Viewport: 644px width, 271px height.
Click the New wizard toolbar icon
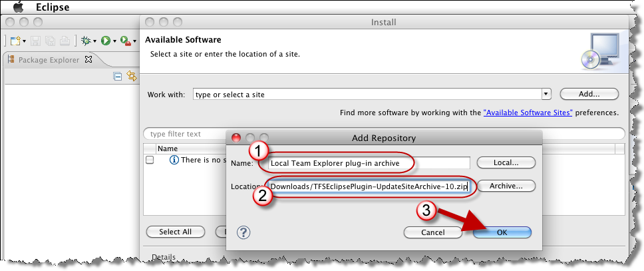coord(15,41)
